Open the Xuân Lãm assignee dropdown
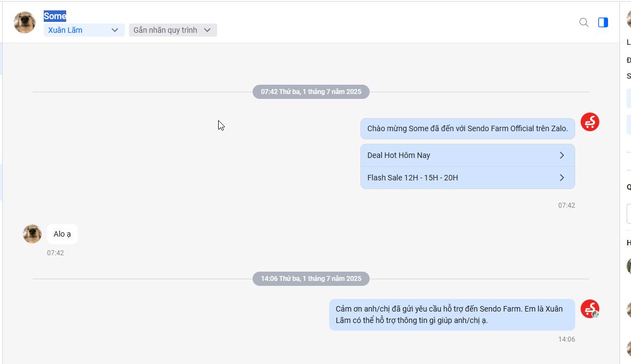 pyautogui.click(x=84, y=30)
